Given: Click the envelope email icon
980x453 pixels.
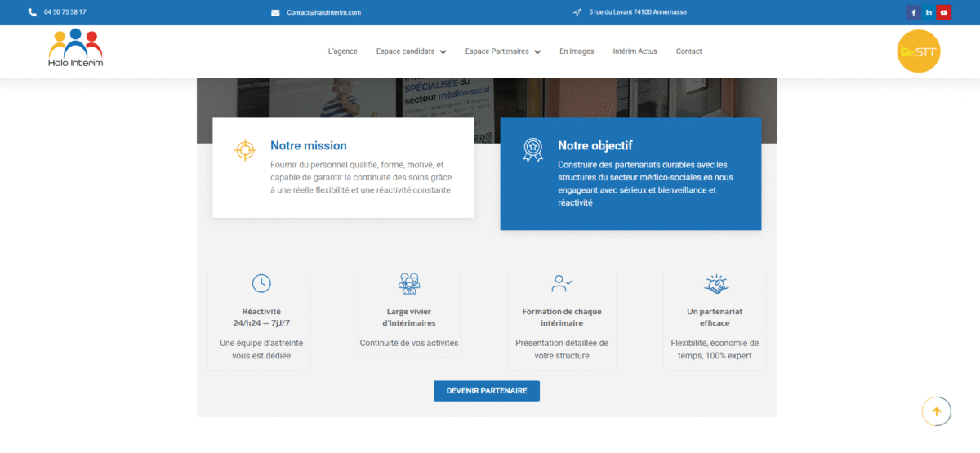Looking at the screenshot, I should pyautogui.click(x=275, y=12).
